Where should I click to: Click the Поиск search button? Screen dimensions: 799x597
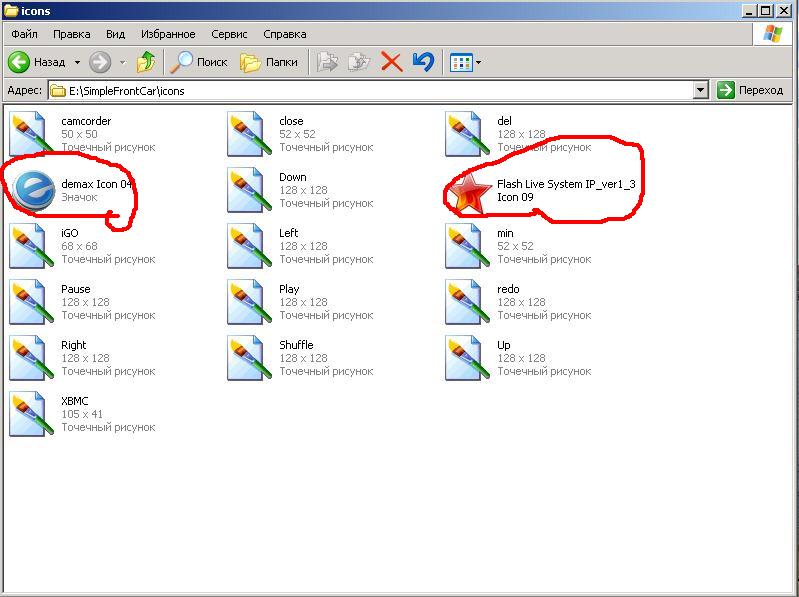[x=200, y=62]
